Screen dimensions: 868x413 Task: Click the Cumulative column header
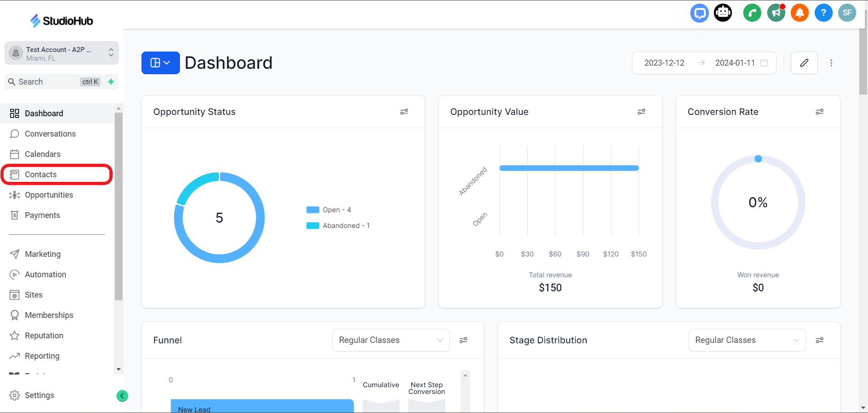tap(381, 385)
